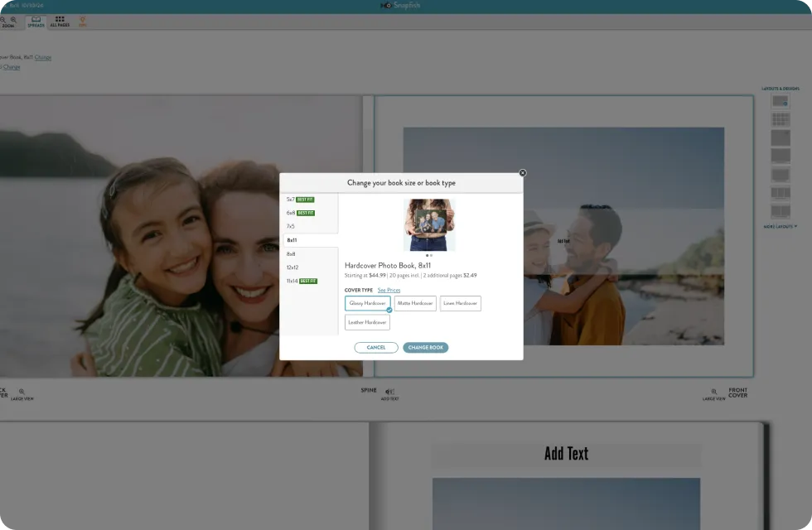The image size is (812, 530).
Task: Open front cover Large View magnifier
Action: point(713,393)
